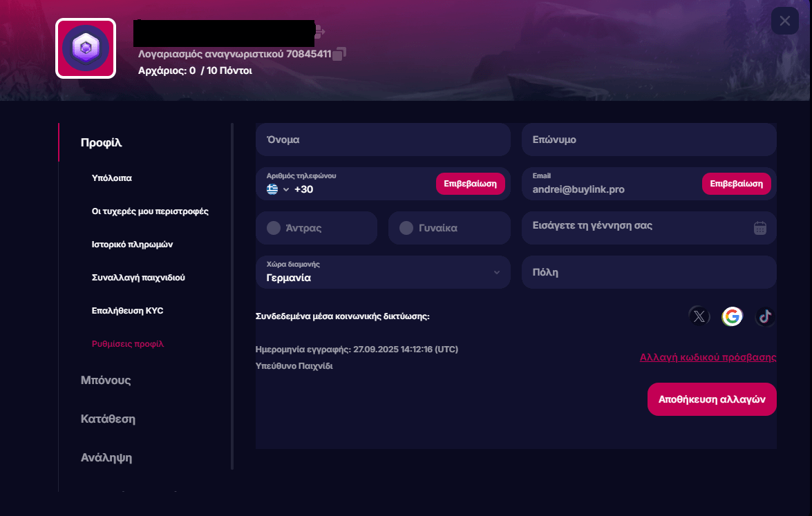Connect the TikTok social account
This screenshot has height=516, width=812.
pyautogui.click(x=764, y=316)
